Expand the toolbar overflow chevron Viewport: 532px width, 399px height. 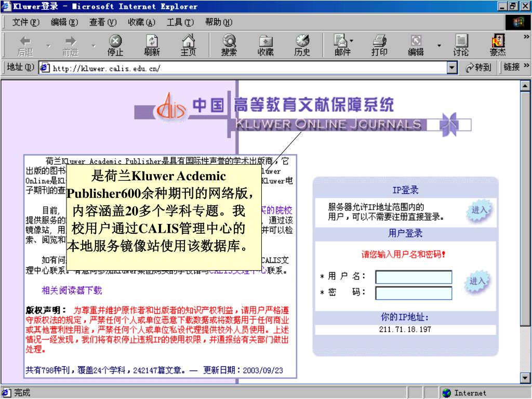pyautogui.click(x=526, y=37)
